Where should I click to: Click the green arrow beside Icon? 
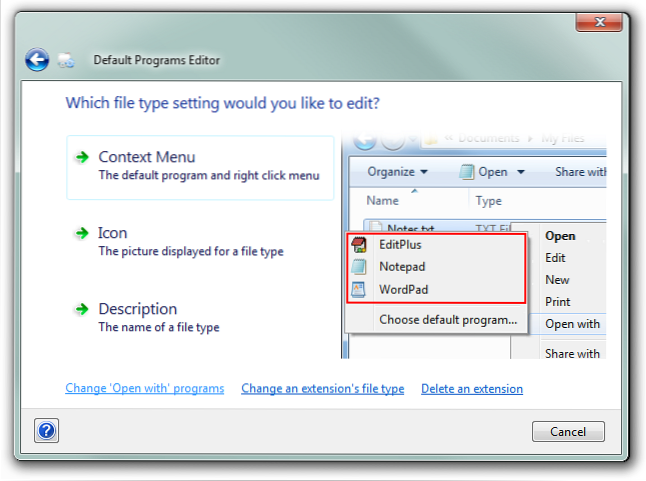82,234
